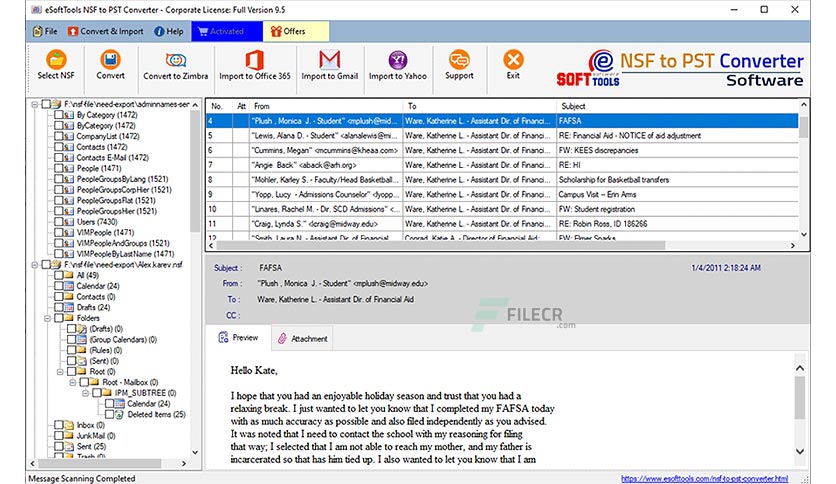Check the (Sent) (0) folder checkbox

click(71, 361)
